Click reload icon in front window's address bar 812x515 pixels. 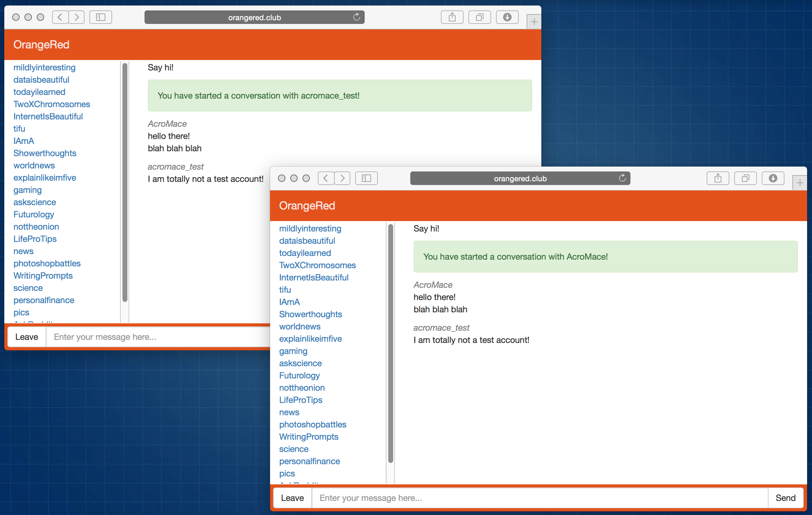click(622, 178)
